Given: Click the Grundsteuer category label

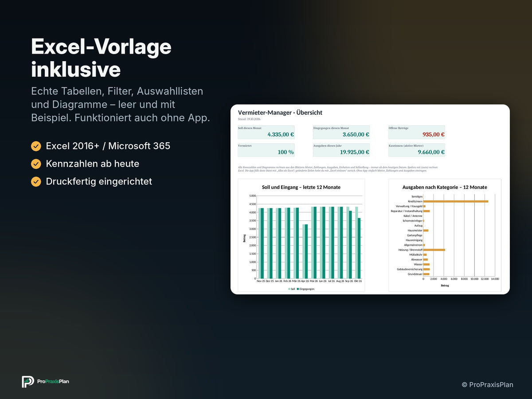Looking at the screenshot, I should 415,274.
